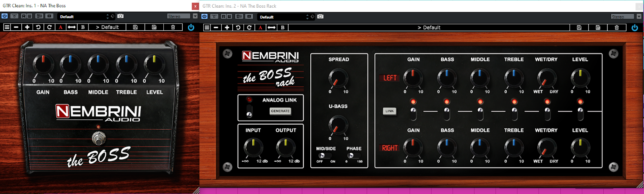The height and width of the screenshot is (194, 644).
Task: Flip the Analog Link switch
Action: tap(249, 111)
